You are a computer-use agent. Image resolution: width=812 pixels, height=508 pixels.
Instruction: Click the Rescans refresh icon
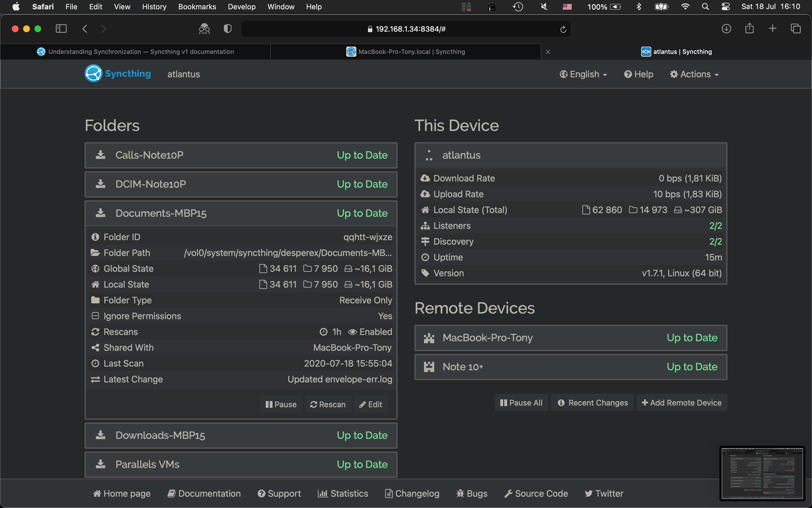[x=95, y=332]
